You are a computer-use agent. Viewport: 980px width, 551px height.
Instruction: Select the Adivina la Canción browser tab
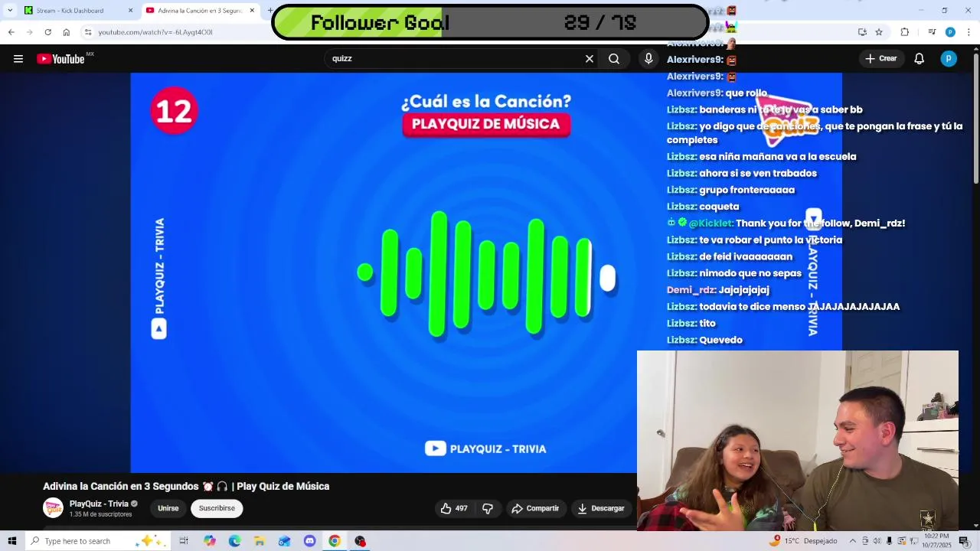[201, 11]
